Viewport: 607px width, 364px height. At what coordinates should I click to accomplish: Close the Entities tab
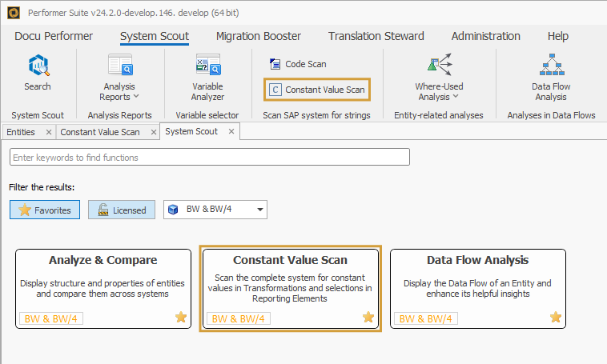pyautogui.click(x=49, y=132)
